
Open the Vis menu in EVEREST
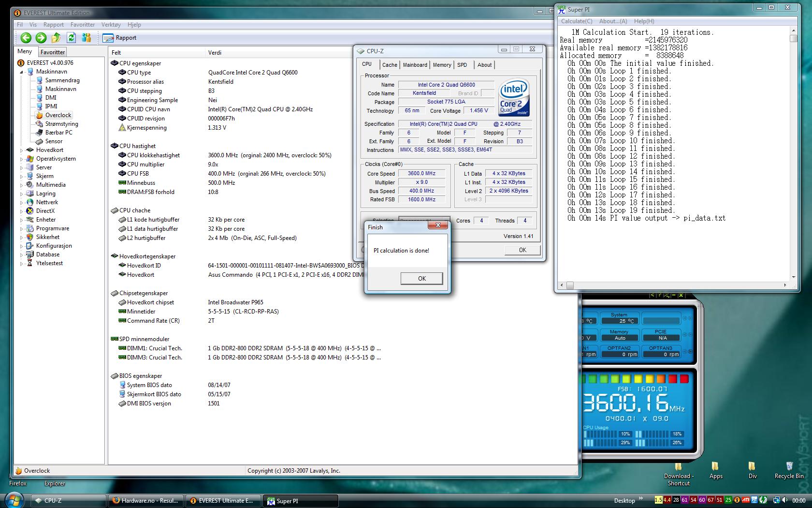pyautogui.click(x=33, y=25)
